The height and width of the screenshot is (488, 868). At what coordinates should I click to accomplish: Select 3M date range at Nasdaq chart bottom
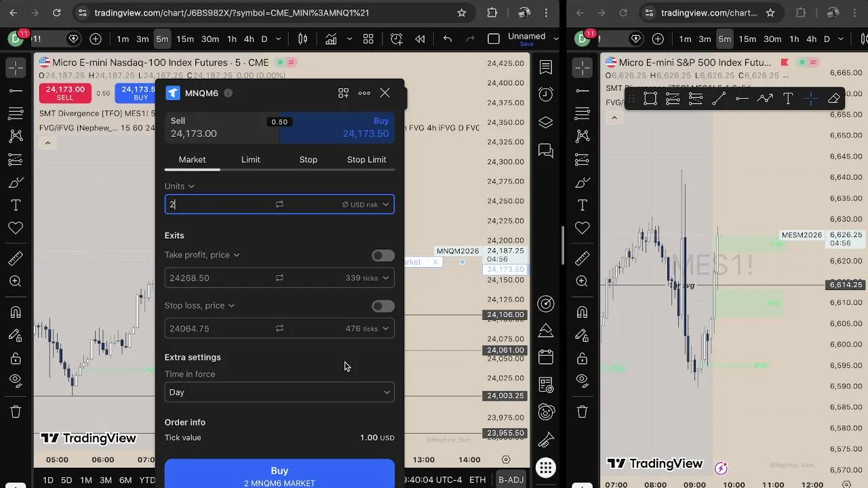tap(106, 480)
